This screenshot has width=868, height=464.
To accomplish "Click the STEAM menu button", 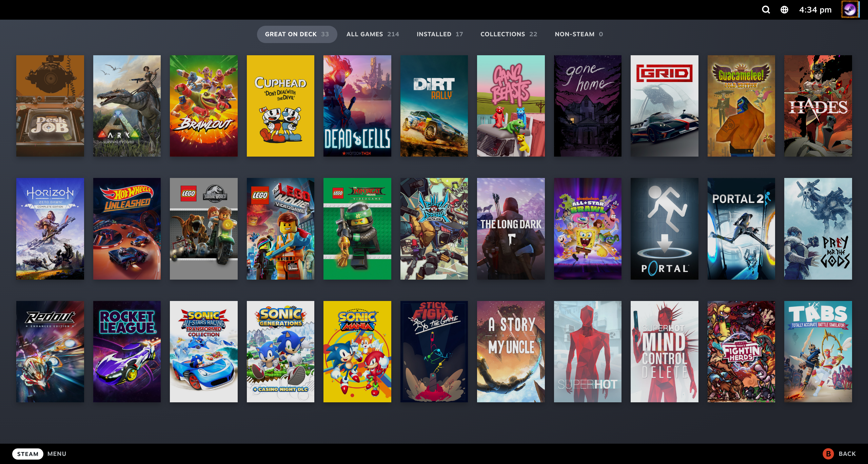I will [x=28, y=454].
